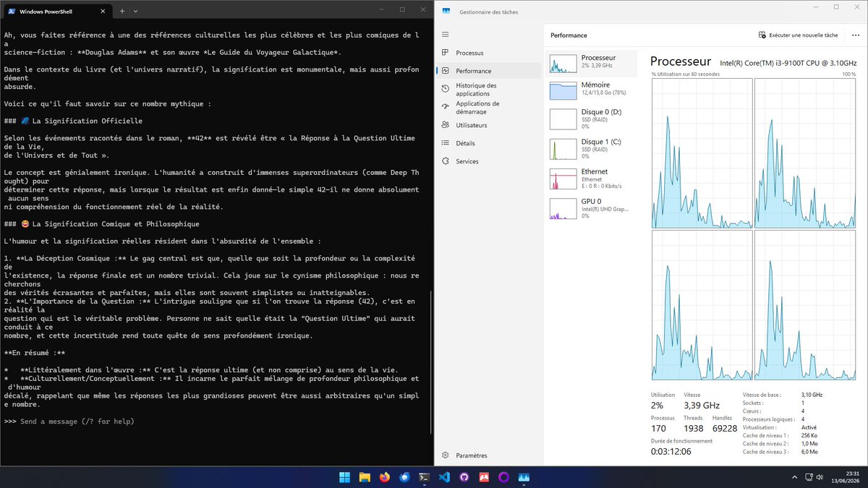This screenshot has height=488, width=868.
Task: Close the Windows PowerShell tab
Action: coord(103,10)
